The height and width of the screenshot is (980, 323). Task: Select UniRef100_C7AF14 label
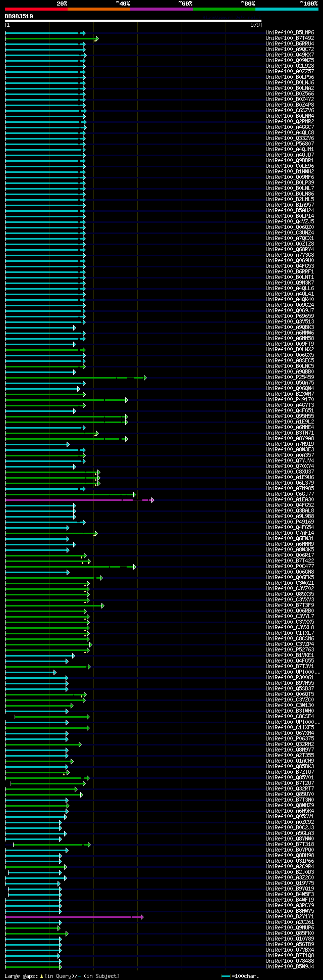(x=290, y=533)
